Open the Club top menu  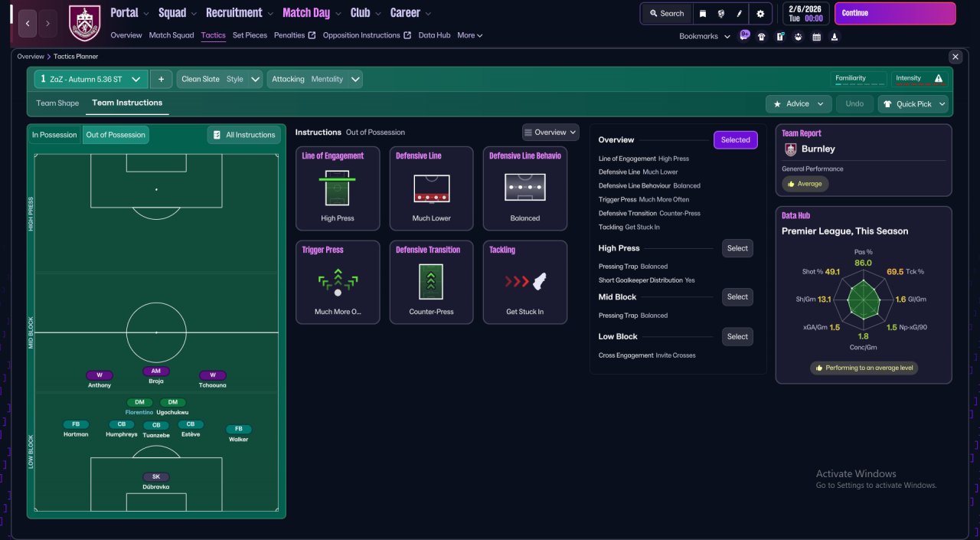point(366,13)
